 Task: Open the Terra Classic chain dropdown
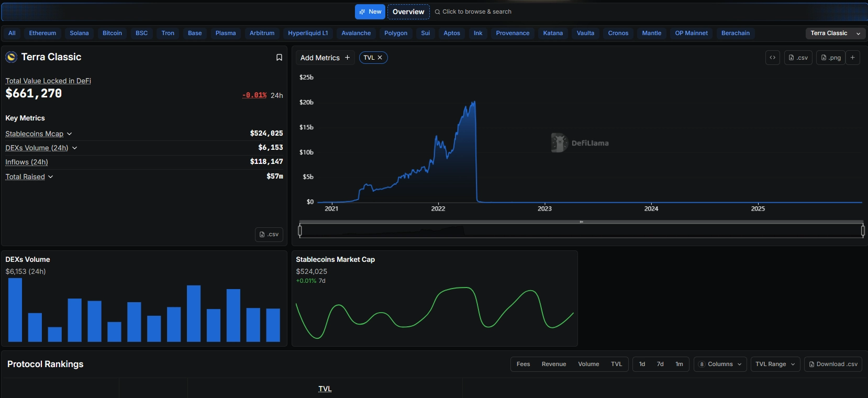click(x=835, y=34)
